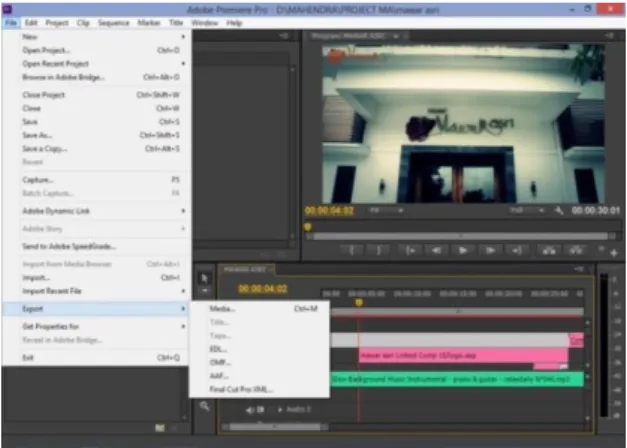The height and width of the screenshot is (448, 627).
Task: Open the Button Editor plus icon
Action: 613,253
